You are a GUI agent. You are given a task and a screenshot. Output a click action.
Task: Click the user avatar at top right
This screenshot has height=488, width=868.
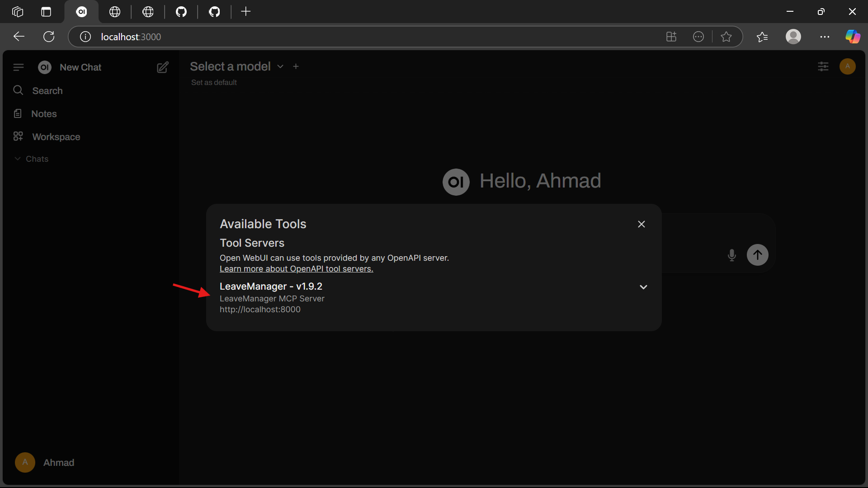click(847, 66)
